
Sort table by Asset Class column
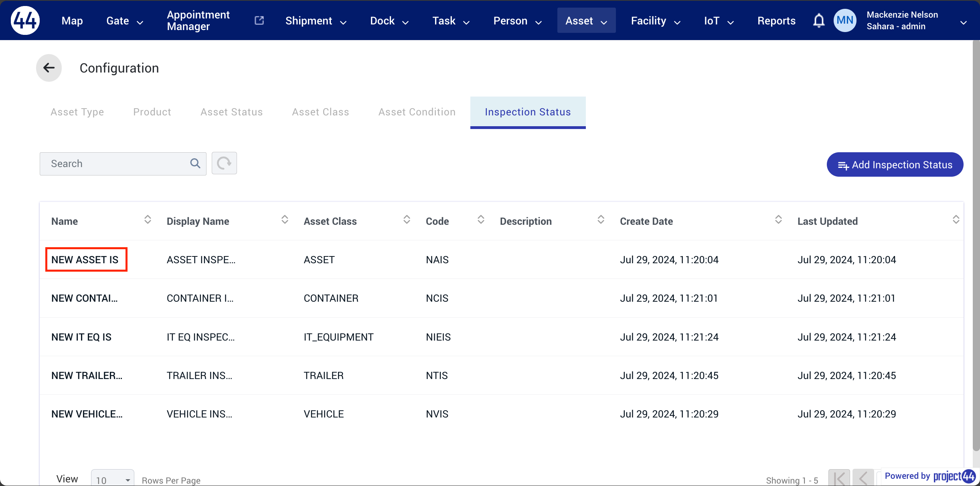(407, 220)
